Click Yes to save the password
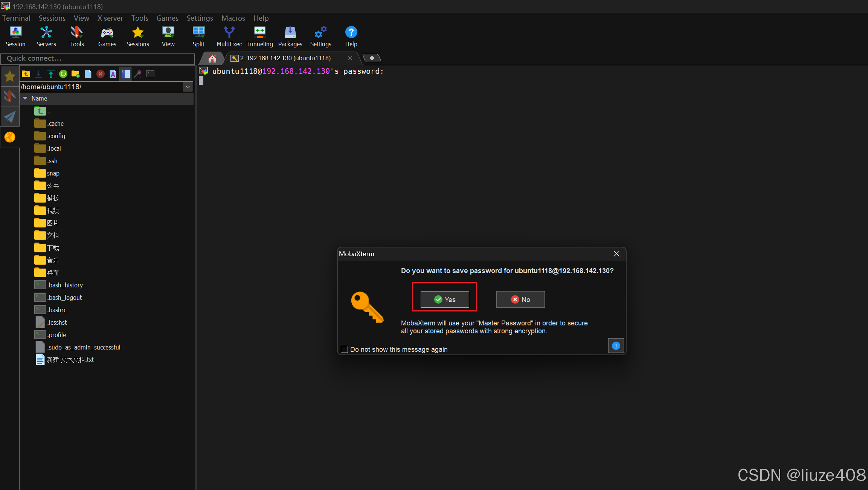The width and height of the screenshot is (868, 490). 445,299
